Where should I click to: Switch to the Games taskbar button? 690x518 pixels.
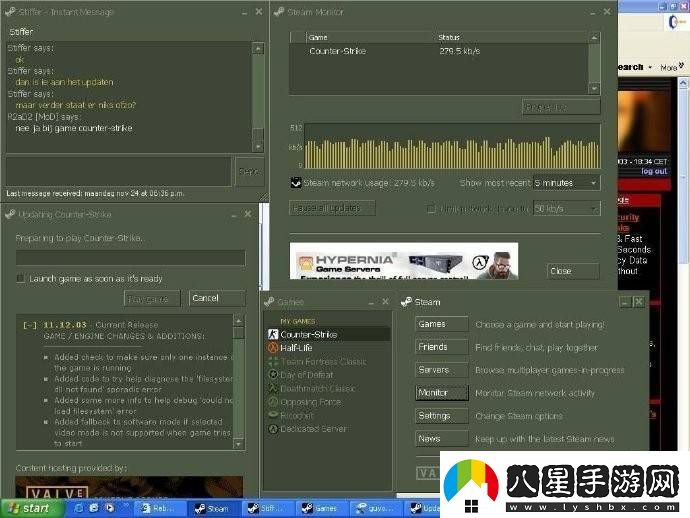[x=320, y=509]
